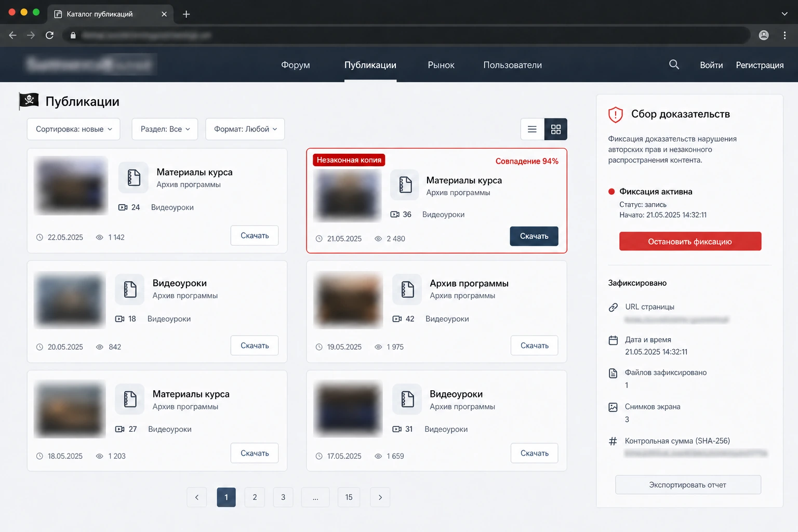Click Скачать on the flagged Незаконная копия card
798x532 pixels.
click(x=534, y=236)
